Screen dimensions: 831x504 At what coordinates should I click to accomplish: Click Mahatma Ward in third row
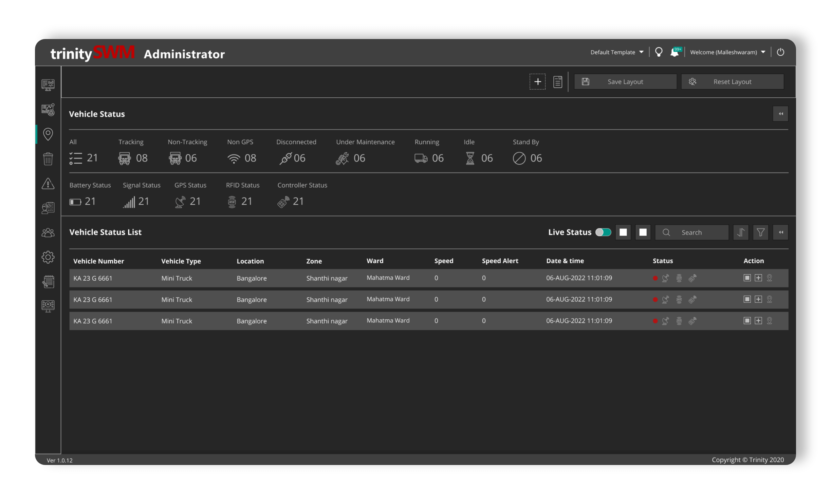388,320
